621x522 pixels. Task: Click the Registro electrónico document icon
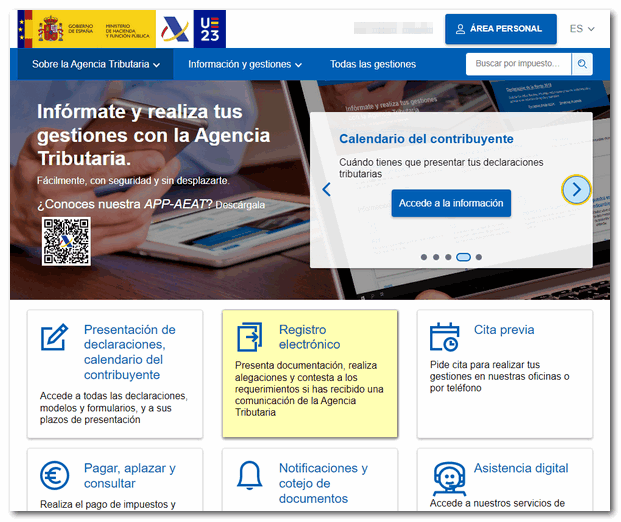[250, 337]
